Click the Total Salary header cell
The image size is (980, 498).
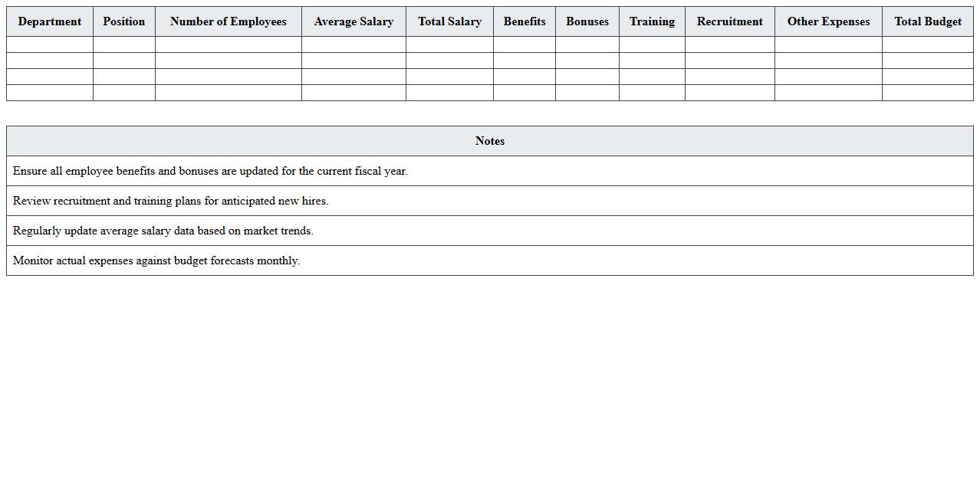point(449,21)
